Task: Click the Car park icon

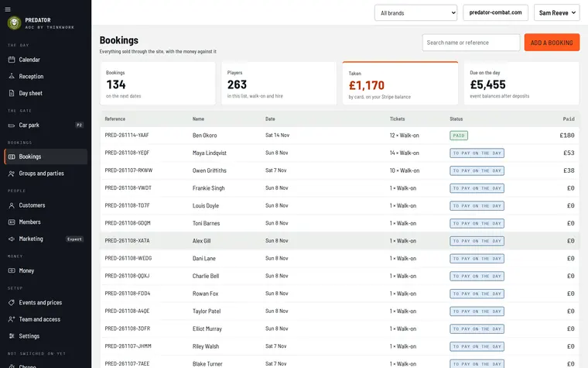Action: tap(12, 125)
